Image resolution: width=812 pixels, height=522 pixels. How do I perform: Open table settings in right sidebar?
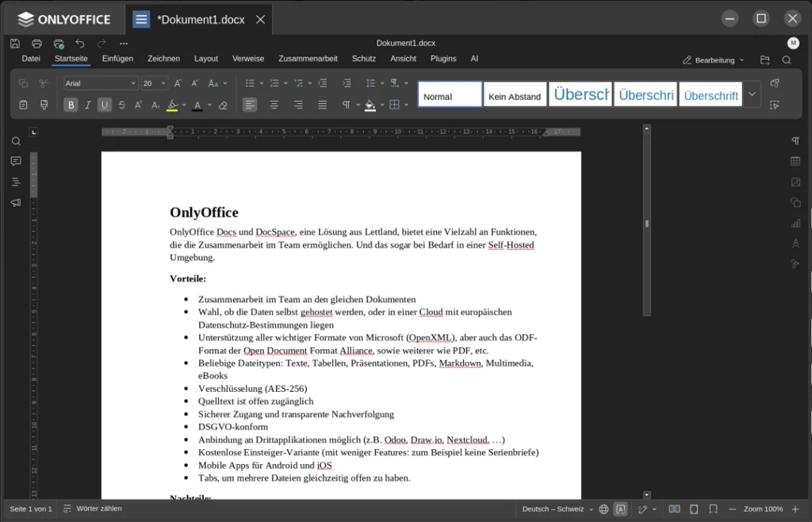click(x=795, y=162)
